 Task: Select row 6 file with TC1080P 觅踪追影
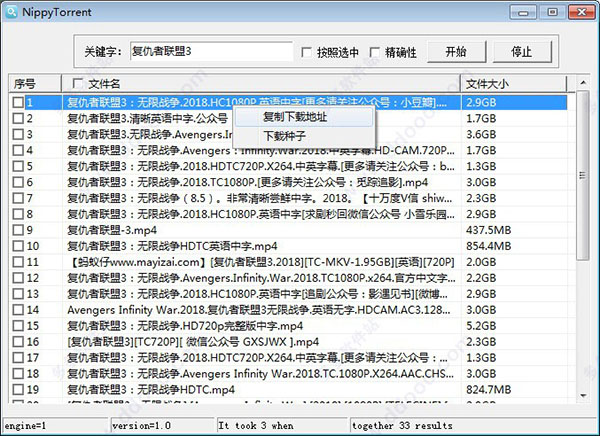248,182
